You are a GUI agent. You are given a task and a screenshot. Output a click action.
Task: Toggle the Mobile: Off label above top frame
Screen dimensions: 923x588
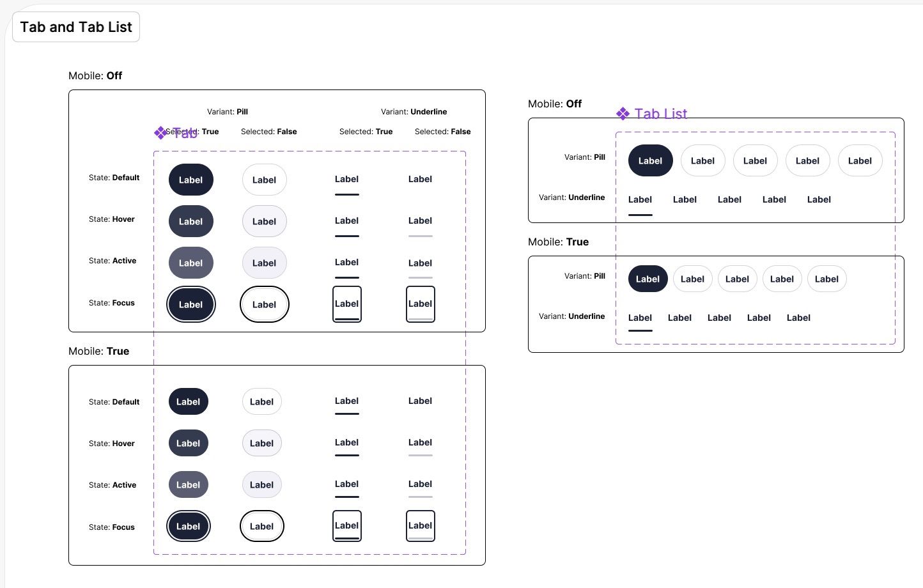[x=95, y=75]
